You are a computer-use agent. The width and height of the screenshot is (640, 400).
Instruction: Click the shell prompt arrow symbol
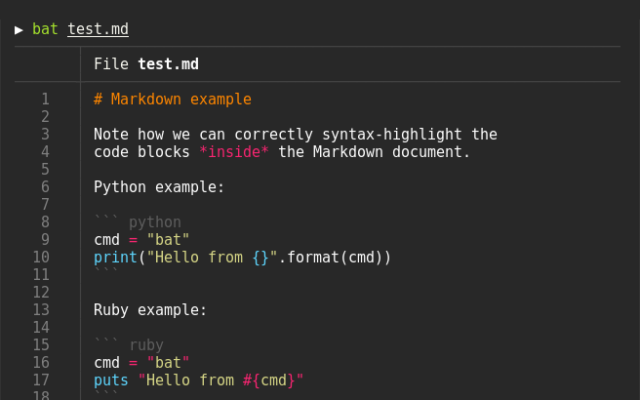(x=19, y=30)
